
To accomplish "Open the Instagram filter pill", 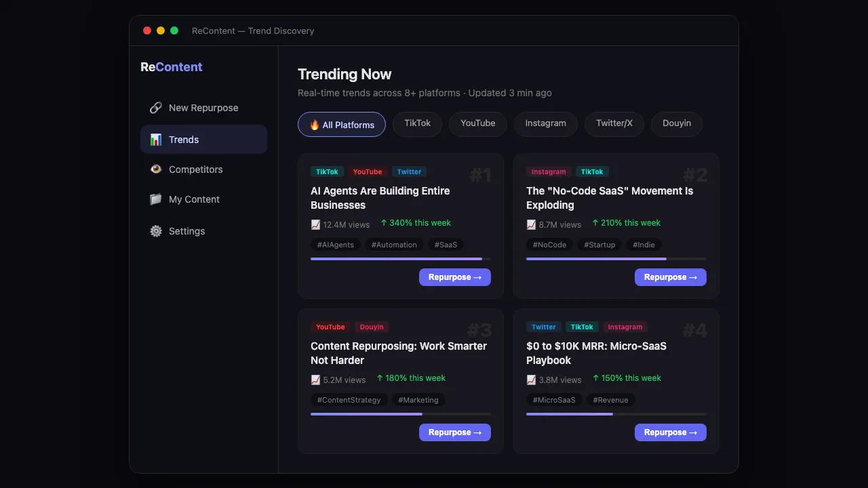I will coord(545,124).
